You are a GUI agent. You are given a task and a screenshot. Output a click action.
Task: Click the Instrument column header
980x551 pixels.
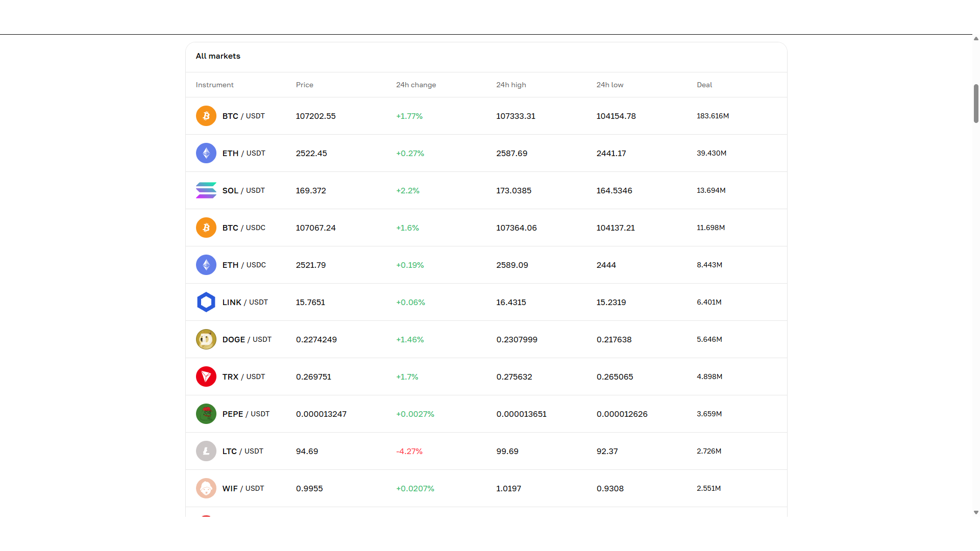(x=215, y=85)
